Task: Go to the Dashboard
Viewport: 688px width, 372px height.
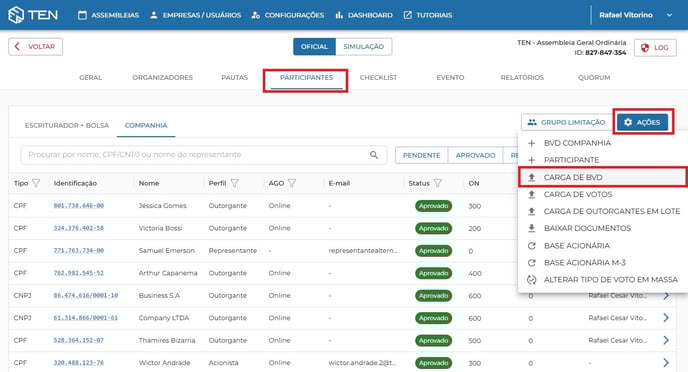Action: [364, 15]
